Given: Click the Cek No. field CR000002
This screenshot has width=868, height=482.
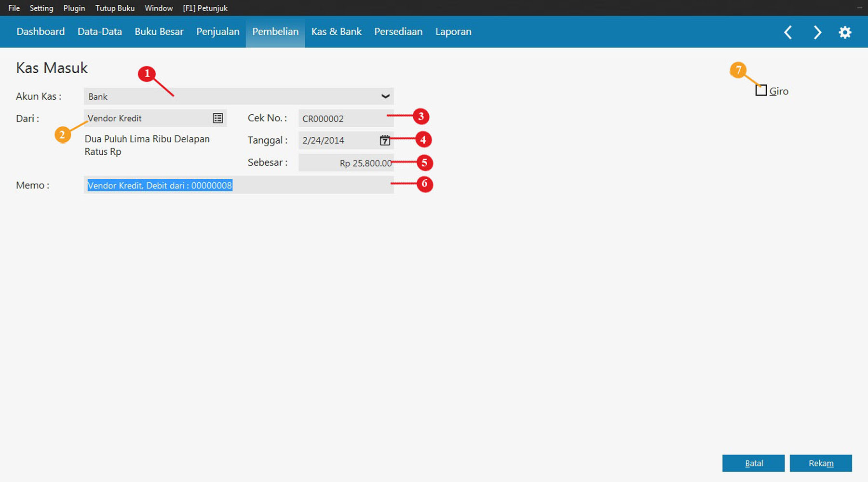Looking at the screenshot, I should [x=346, y=119].
